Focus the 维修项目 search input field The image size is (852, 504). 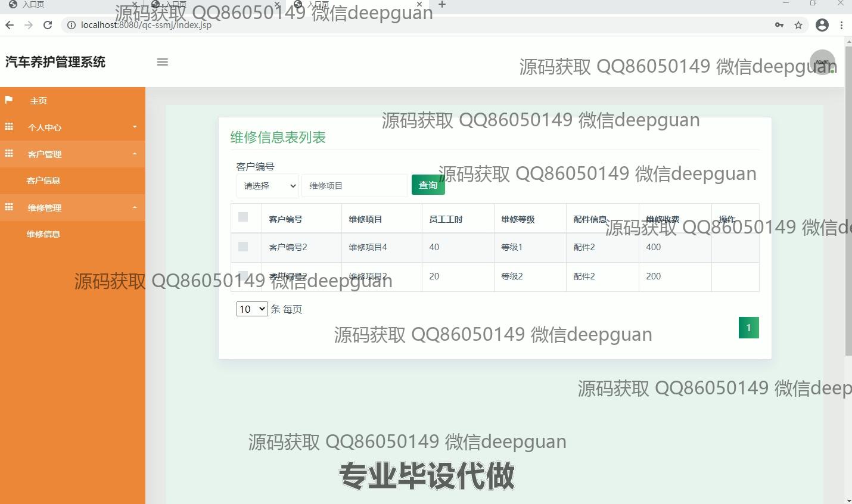tap(355, 186)
